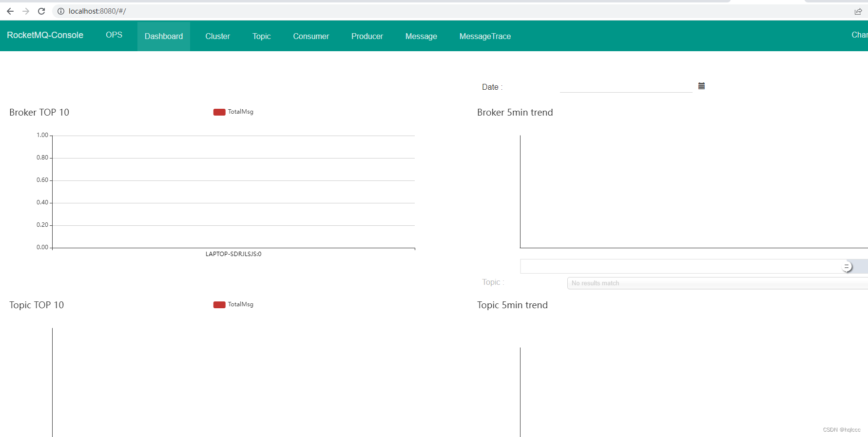This screenshot has height=437, width=868.
Task: Switch to the MessageTrace tab
Action: click(x=485, y=36)
